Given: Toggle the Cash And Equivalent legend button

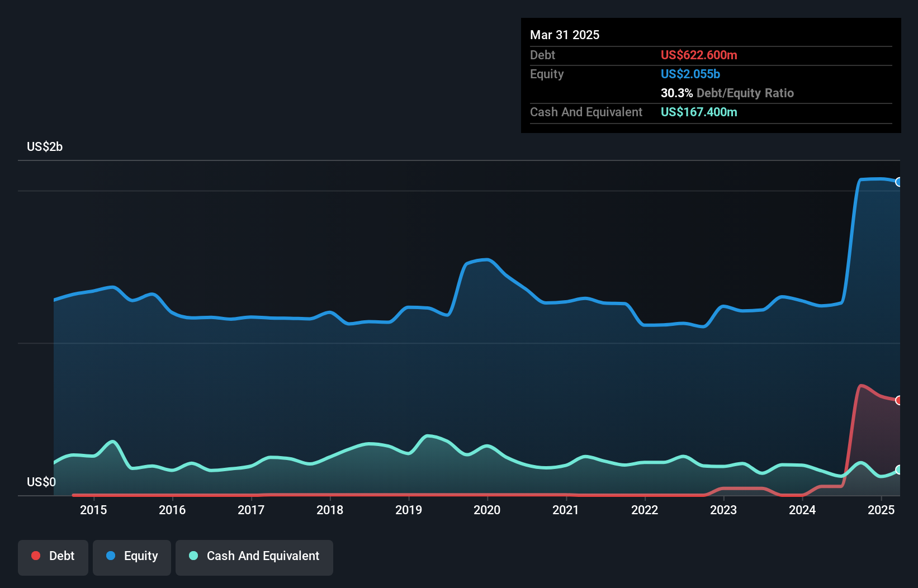Looking at the screenshot, I should 254,557.
